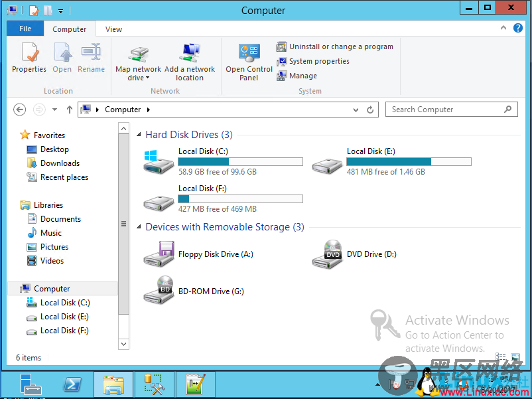Open the recent locations dropdown arrow
The height and width of the screenshot is (399, 532).
click(x=54, y=110)
